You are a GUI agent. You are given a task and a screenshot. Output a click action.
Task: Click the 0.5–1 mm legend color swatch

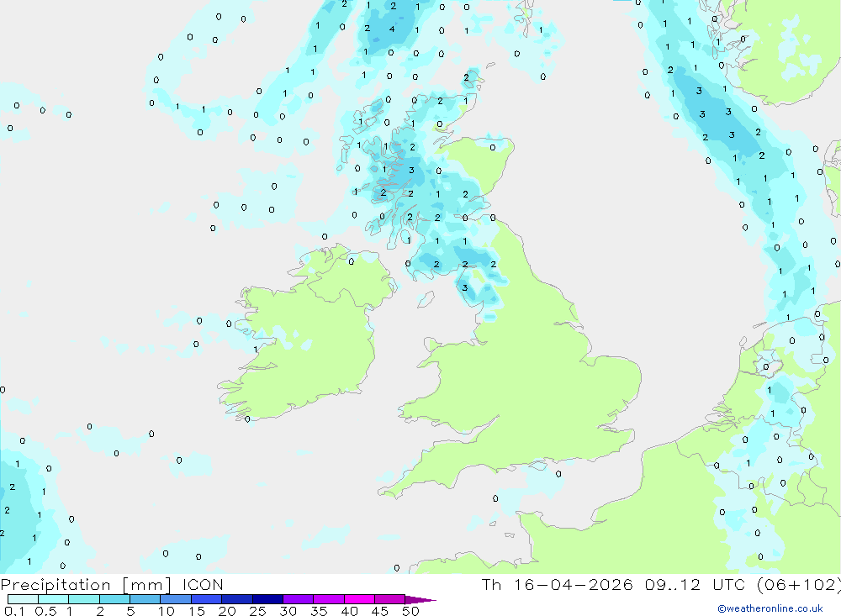[x=54, y=599]
